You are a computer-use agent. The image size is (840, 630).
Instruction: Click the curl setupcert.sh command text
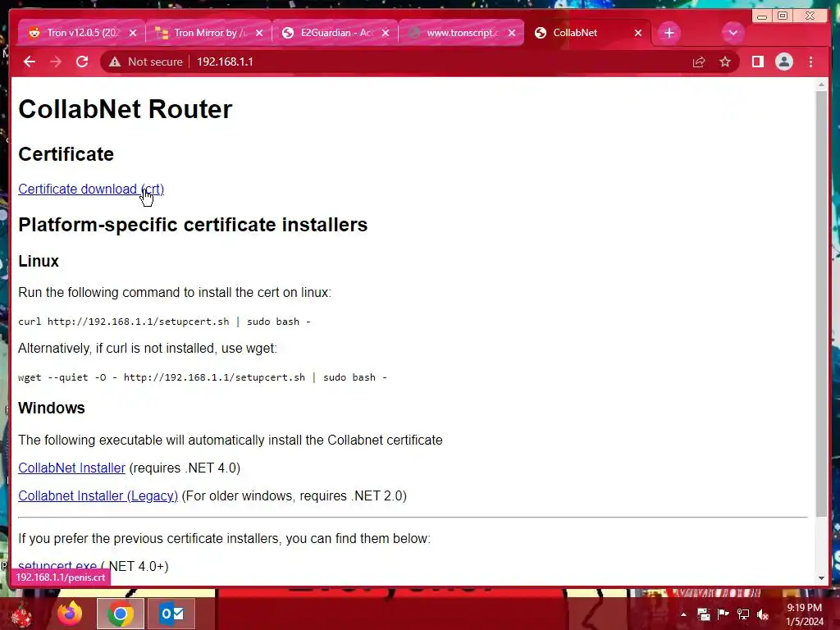164,322
